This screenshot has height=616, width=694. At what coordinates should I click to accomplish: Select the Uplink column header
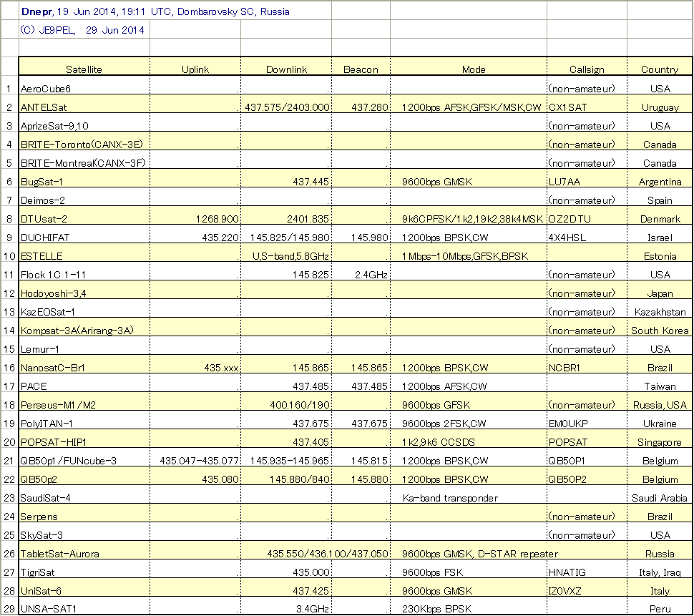tap(195, 67)
